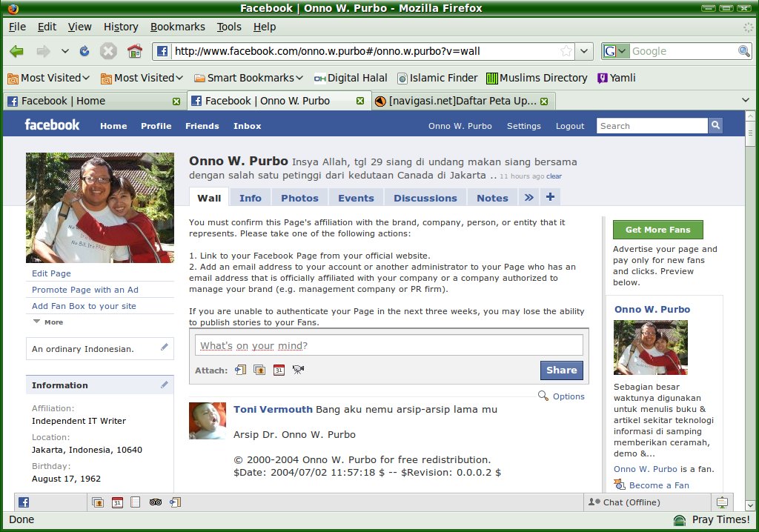Click the Get More Fans button
The width and height of the screenshot is (759, 532).
(657, 230)
